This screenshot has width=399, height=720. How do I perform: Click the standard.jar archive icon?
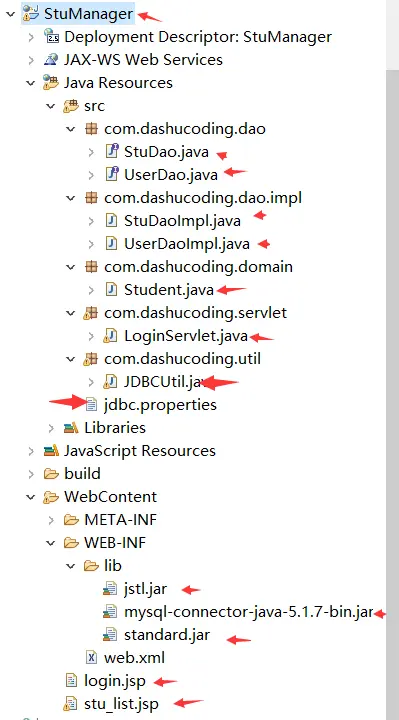point(110,635)
